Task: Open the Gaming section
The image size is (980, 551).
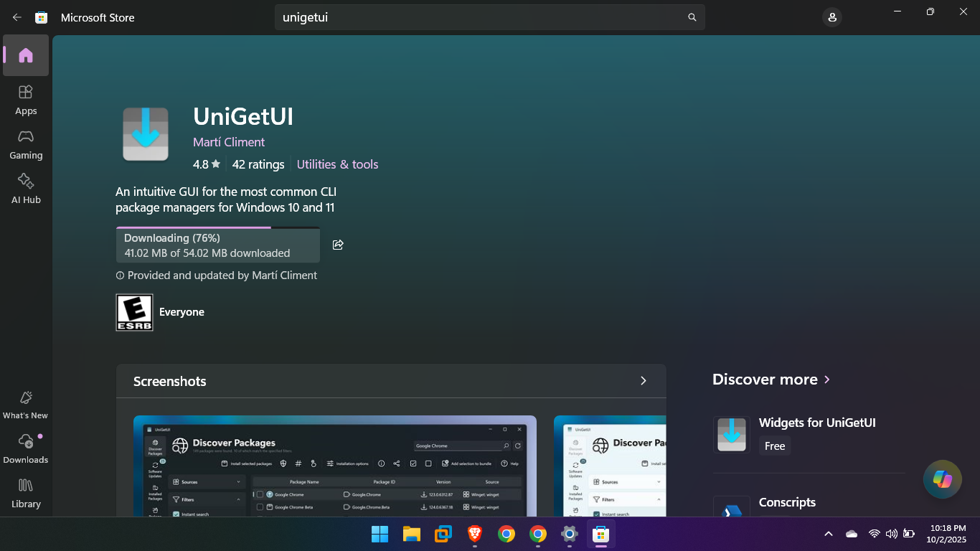Action: (26, 144)
